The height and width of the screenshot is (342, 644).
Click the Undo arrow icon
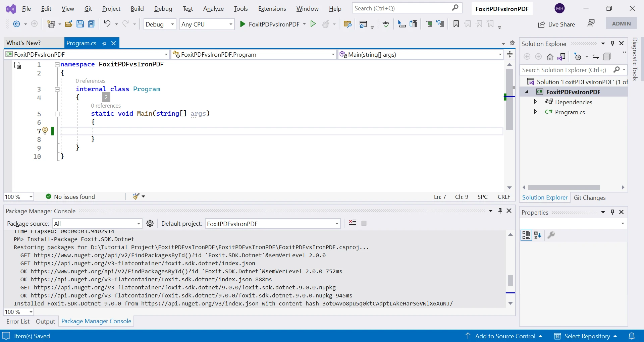pyautogui.click(x=107, y=23)
